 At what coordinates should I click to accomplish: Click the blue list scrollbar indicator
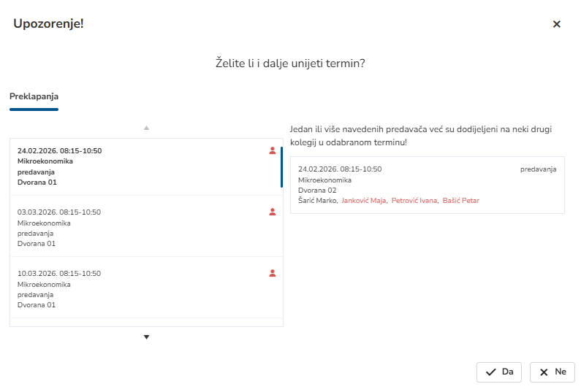281,166
